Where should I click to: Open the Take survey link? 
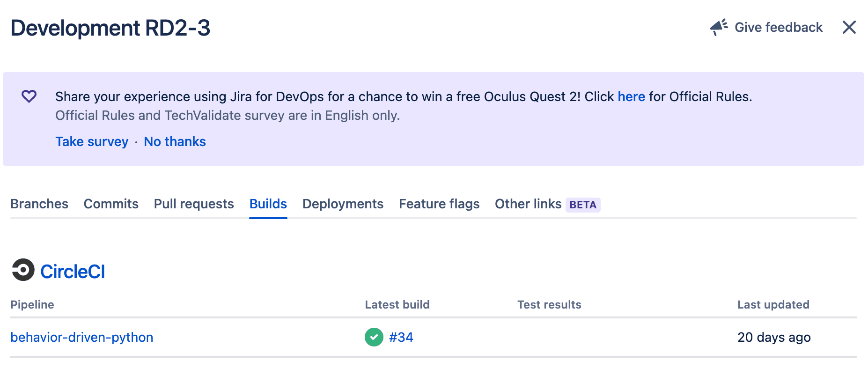coord(91,141)
